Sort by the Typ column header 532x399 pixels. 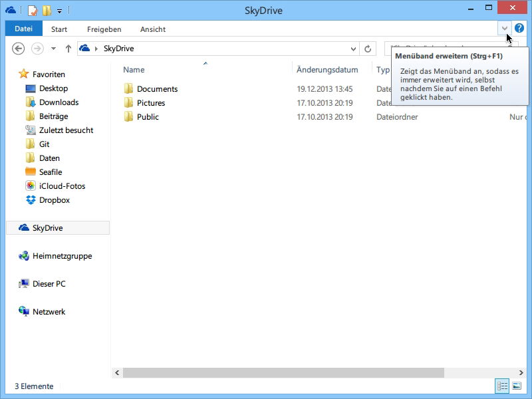click(383, 70)
